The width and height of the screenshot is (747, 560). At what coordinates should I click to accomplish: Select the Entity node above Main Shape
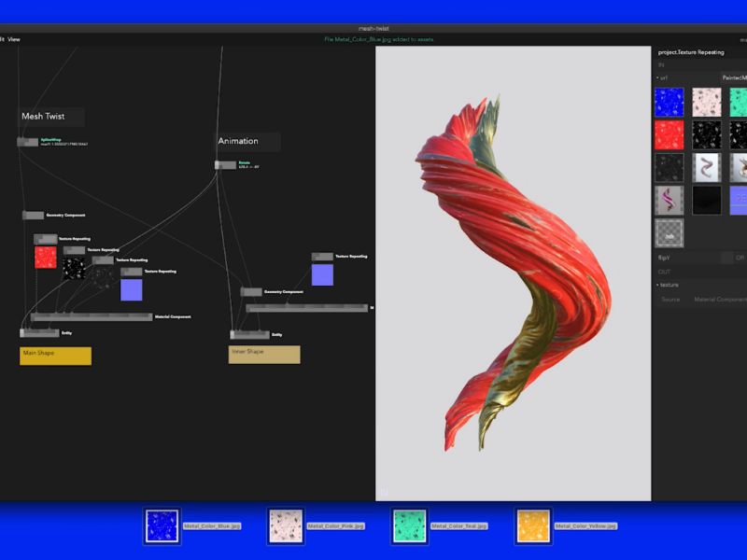[x=39, y=332]
